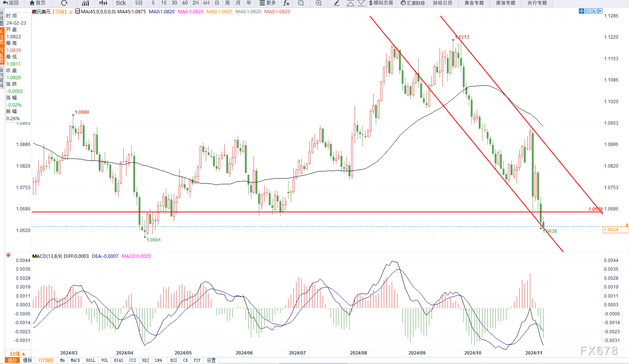Image resolution: width=629 pixels, height=364 pixels.
Task: Toggle the BOLL indicator
Action: (x=90, y=360)
